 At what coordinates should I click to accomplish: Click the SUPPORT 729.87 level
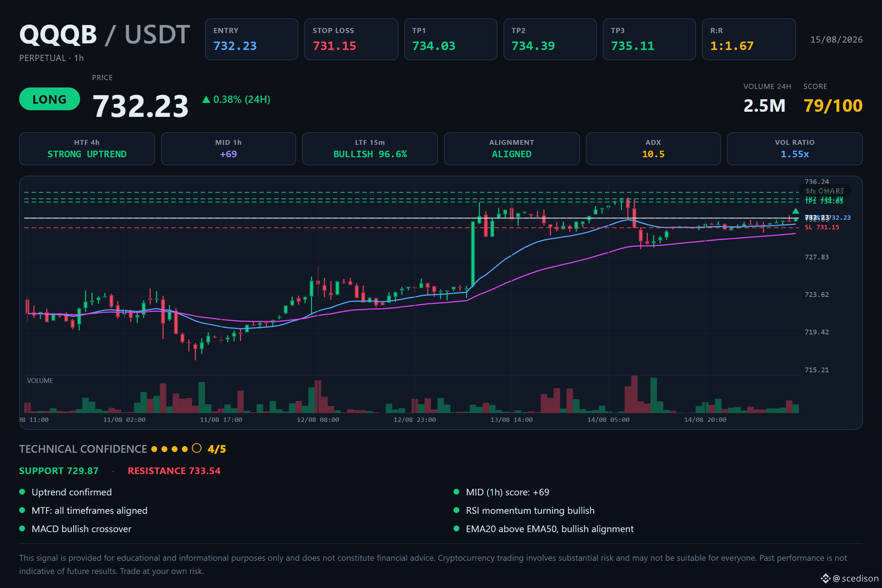(59, 471)
